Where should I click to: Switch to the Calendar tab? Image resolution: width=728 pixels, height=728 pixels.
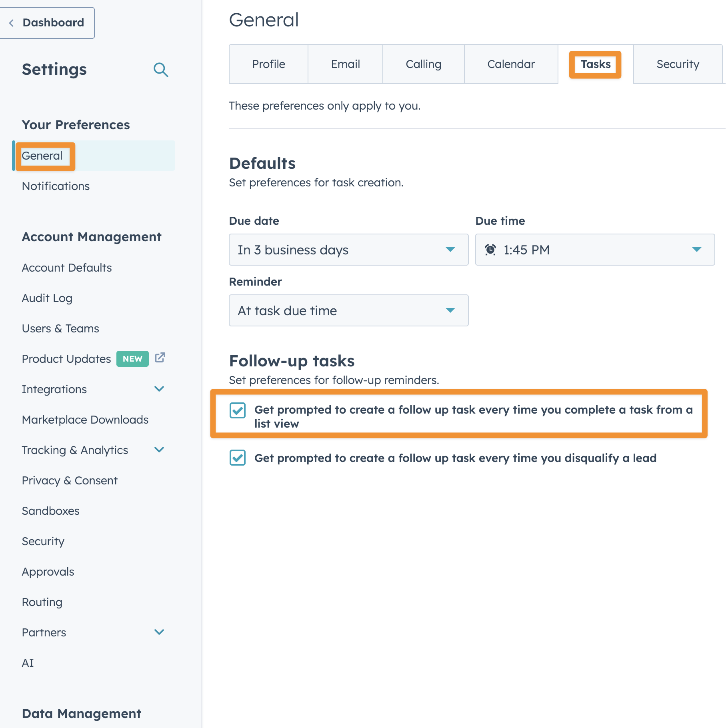pyautogui.click(x=511, y=64)
